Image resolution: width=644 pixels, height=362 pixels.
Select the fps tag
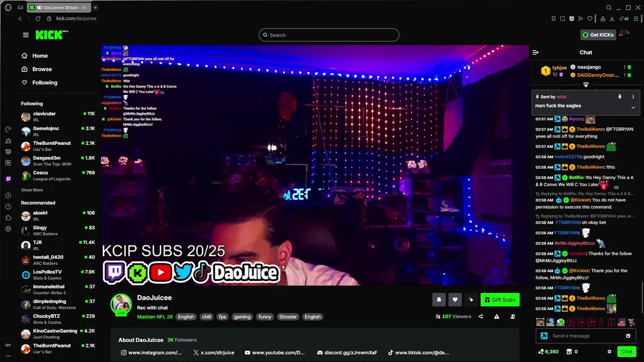pos(222,317)
